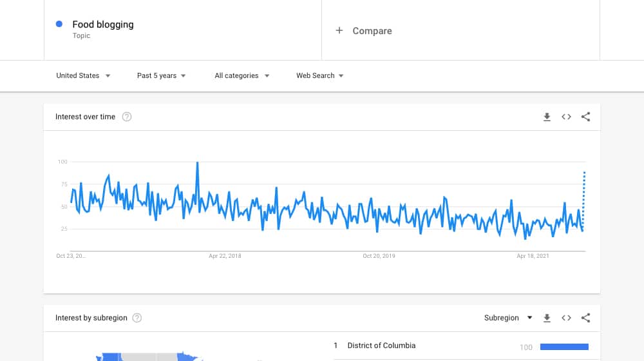Download Interest by subregion data

(x=547, y=318)
